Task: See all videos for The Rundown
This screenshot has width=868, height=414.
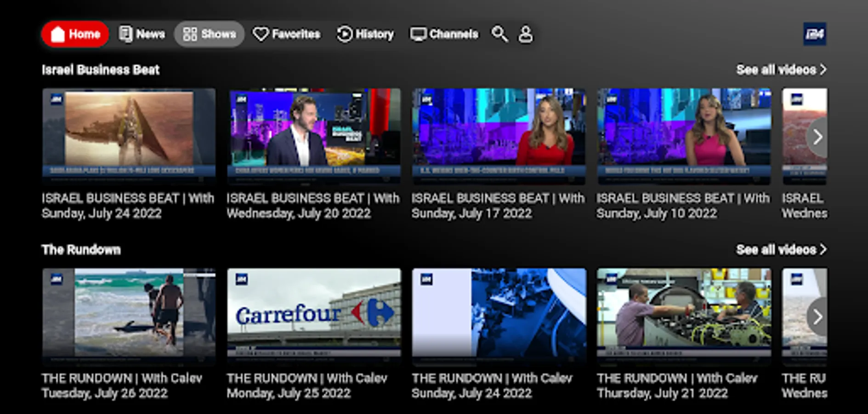Action: (x=781, y=249)
